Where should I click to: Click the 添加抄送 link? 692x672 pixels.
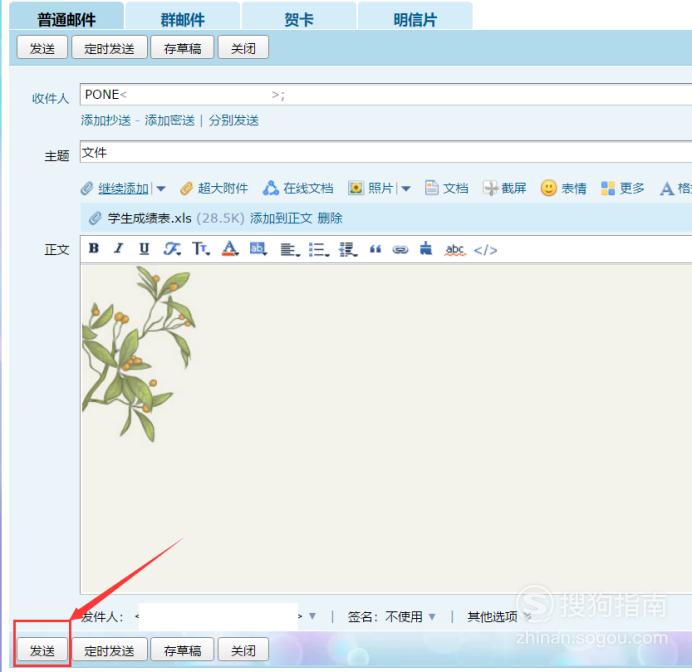(106, 120)
